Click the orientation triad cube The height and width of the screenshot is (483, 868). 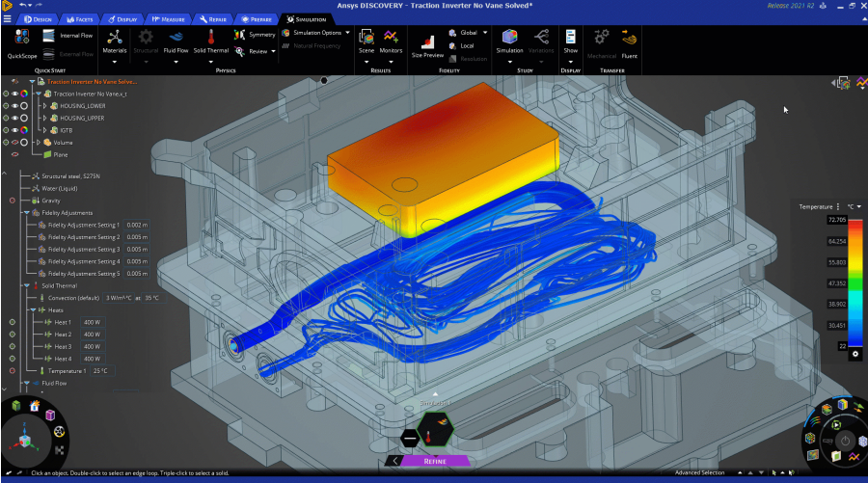(24, 441)
